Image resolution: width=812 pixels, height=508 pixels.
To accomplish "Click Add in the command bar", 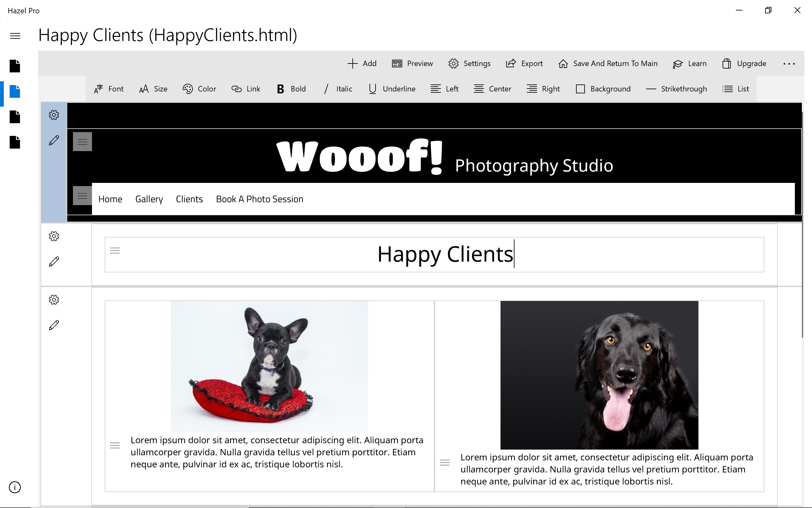I will pos(362,63).
